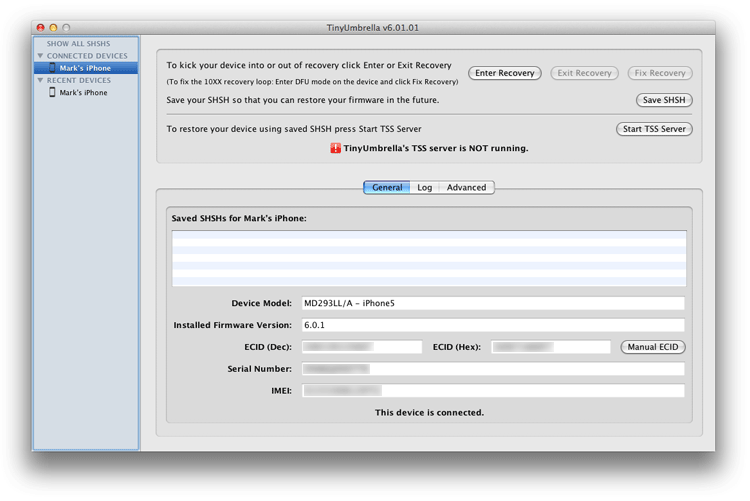Viewport: 750px width, 501px height.
Task: Click inside the Saved SHSHs list
Action: pyautogui.click(x=429, y=259)
